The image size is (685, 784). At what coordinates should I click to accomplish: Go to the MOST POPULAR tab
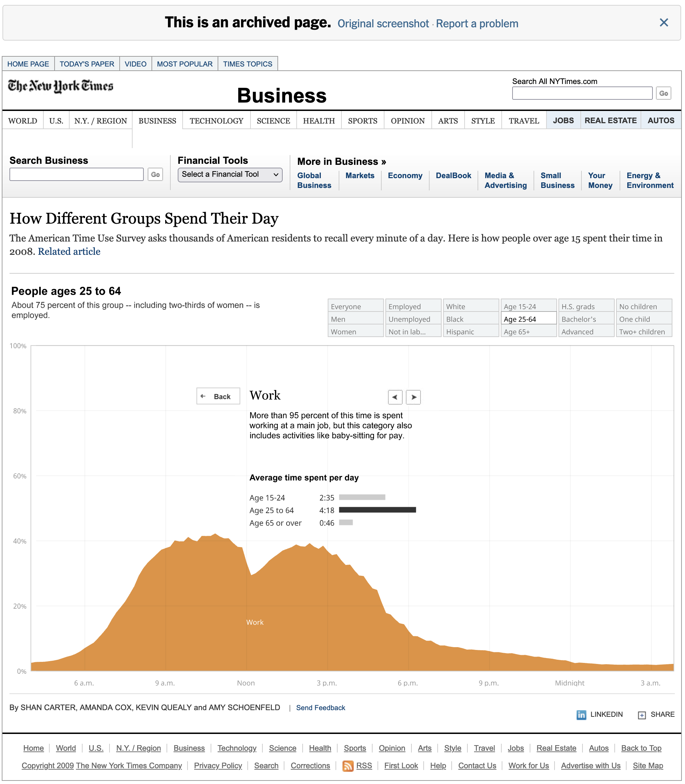[185, 64]
